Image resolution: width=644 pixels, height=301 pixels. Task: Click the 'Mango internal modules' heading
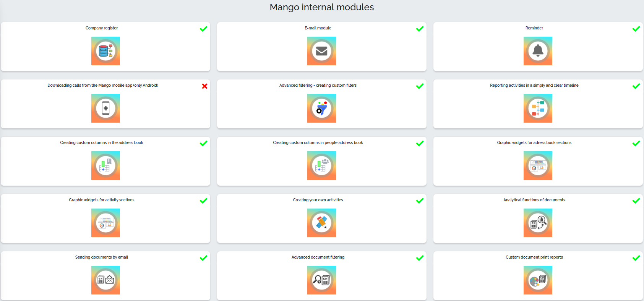pos(322,7)
